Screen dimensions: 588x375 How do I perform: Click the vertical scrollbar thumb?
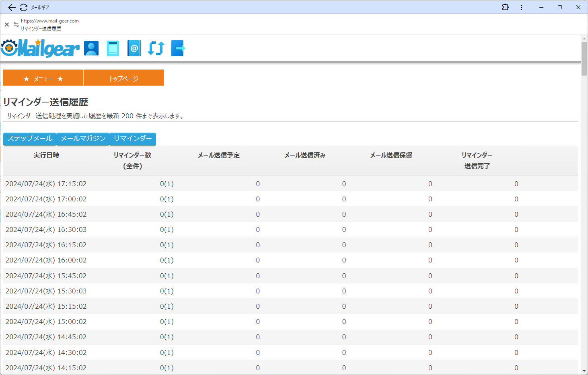coord(584,58)
